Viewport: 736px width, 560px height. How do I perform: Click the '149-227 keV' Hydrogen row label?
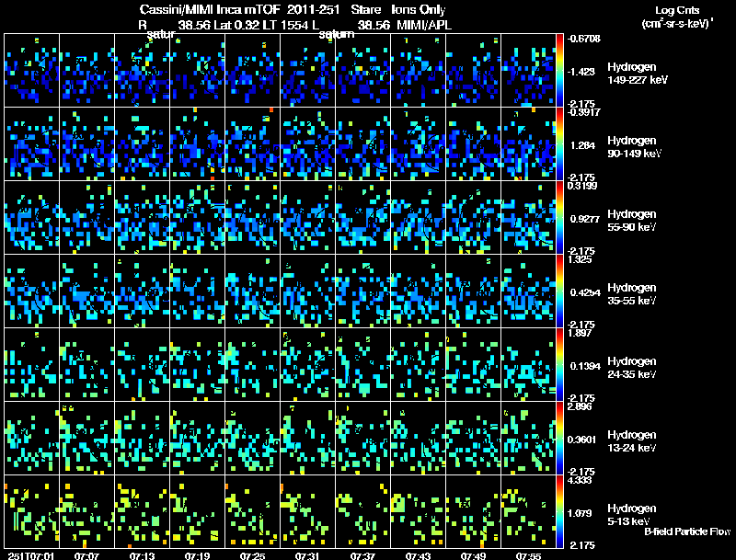[x=638, y=80]
